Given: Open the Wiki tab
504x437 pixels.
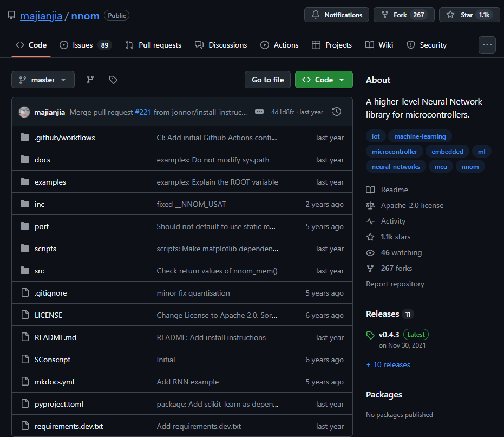Looking at the screenshot, I should [379, 45].
